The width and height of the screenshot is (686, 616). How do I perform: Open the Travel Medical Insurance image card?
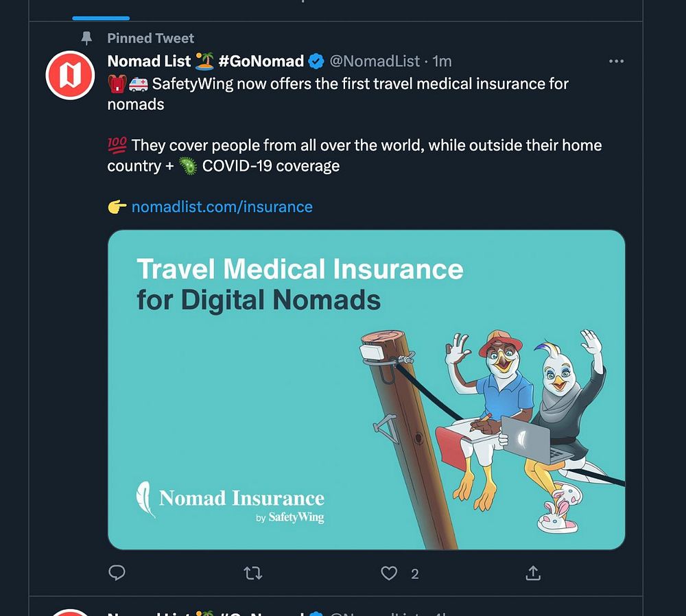pos(366,390)
